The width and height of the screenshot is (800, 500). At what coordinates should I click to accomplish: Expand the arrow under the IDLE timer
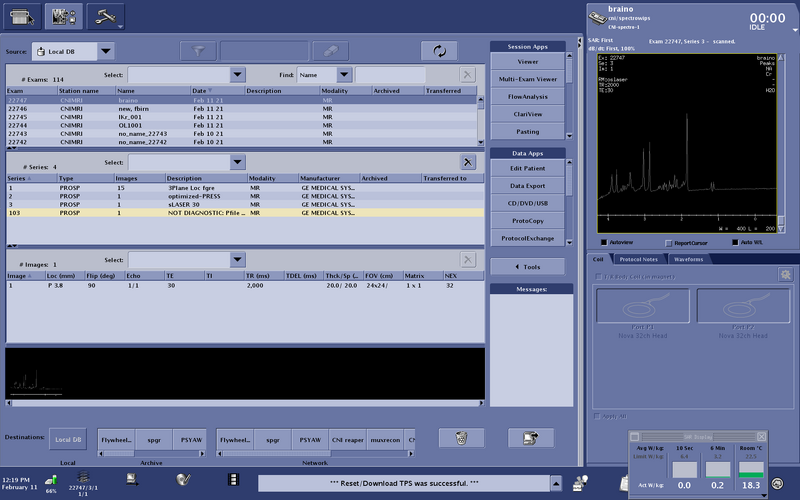tap(795, 31)
